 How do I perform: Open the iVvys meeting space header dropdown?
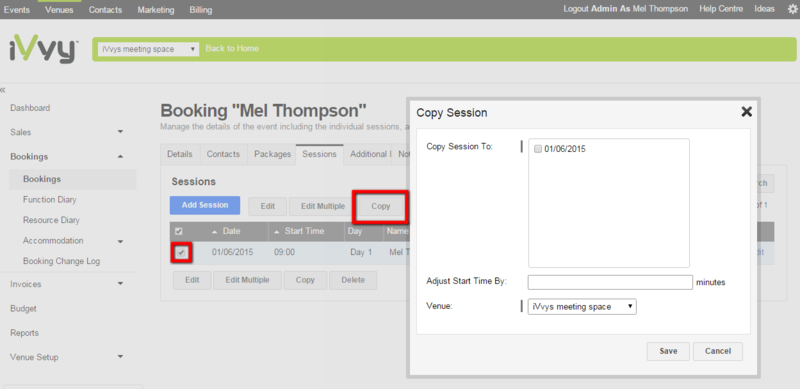[x=147, y=49]
